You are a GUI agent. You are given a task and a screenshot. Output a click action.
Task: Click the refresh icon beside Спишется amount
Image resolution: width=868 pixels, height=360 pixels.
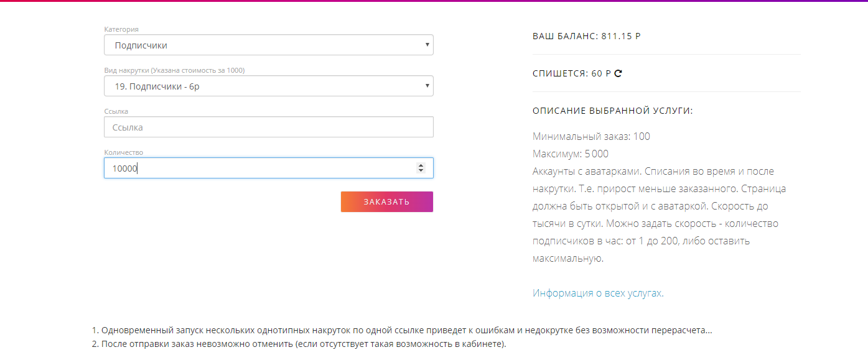click(x=618, y=73)
